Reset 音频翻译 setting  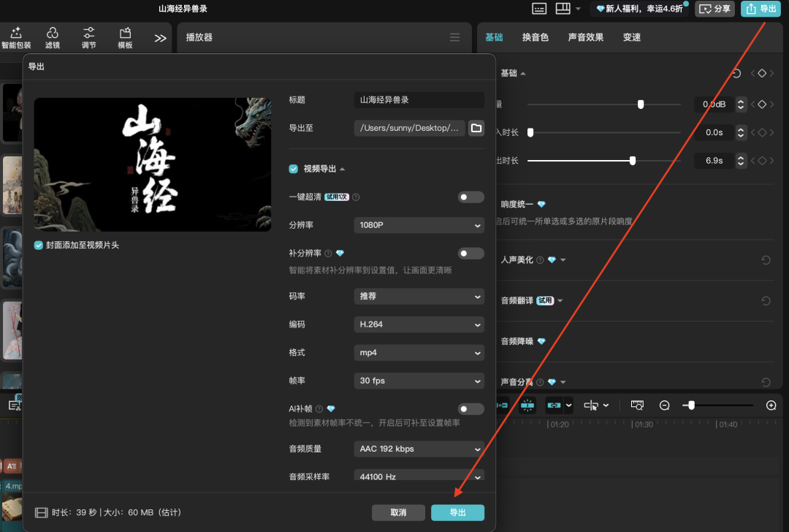point(766,301)
